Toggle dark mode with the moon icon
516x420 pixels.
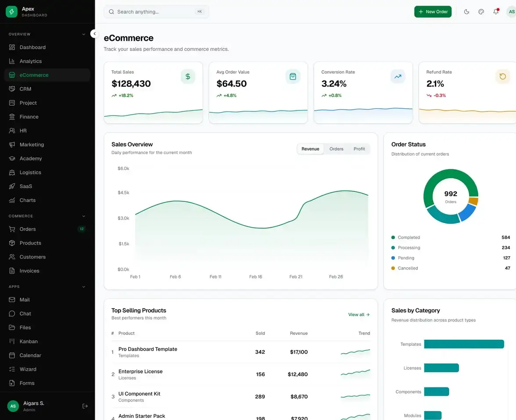[x=467, y=12]
